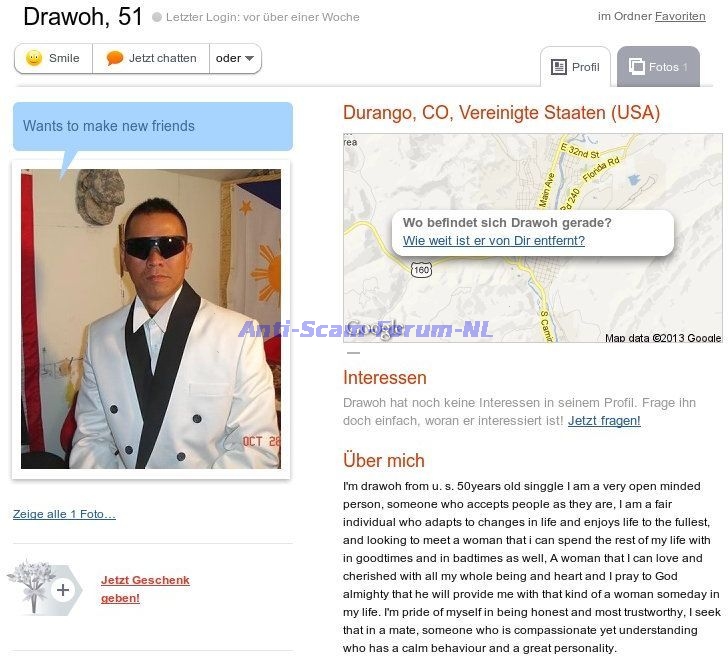The height and width of the screenshot is (656, 728).
Task: Click the Route 160 highway shield on map
Action: 421,270
